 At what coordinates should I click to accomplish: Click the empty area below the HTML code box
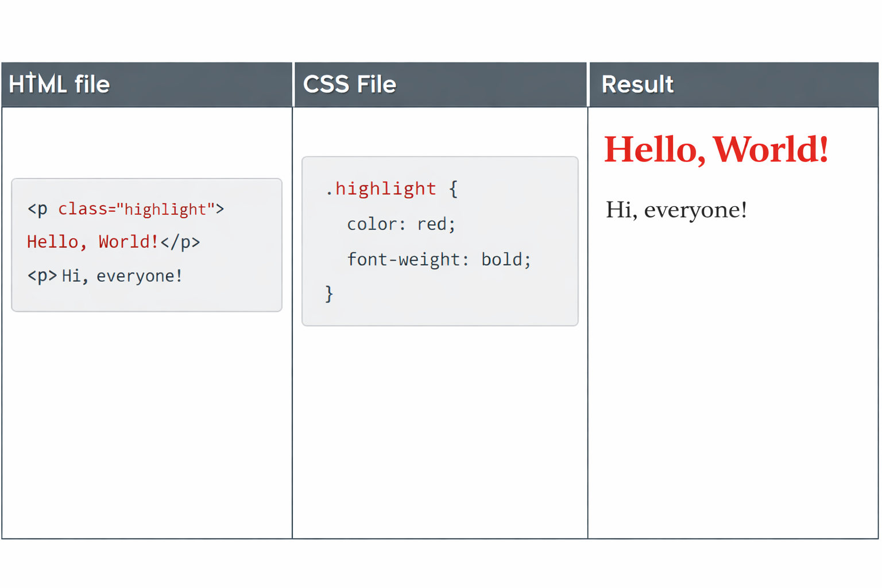147,425
